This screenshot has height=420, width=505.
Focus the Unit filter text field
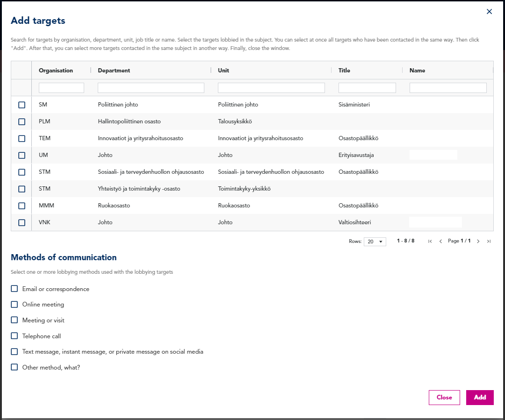271,88
